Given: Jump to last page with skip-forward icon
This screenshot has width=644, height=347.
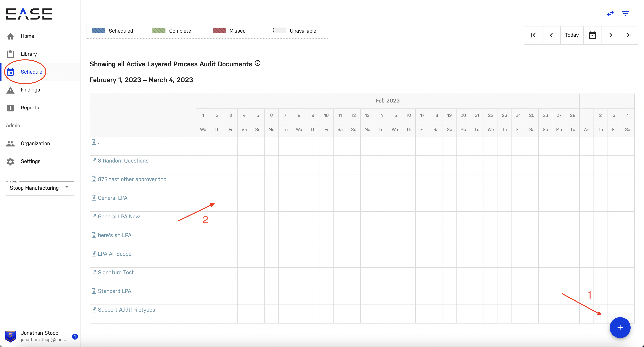Looking at the screenshot, I should pos(629,35).
